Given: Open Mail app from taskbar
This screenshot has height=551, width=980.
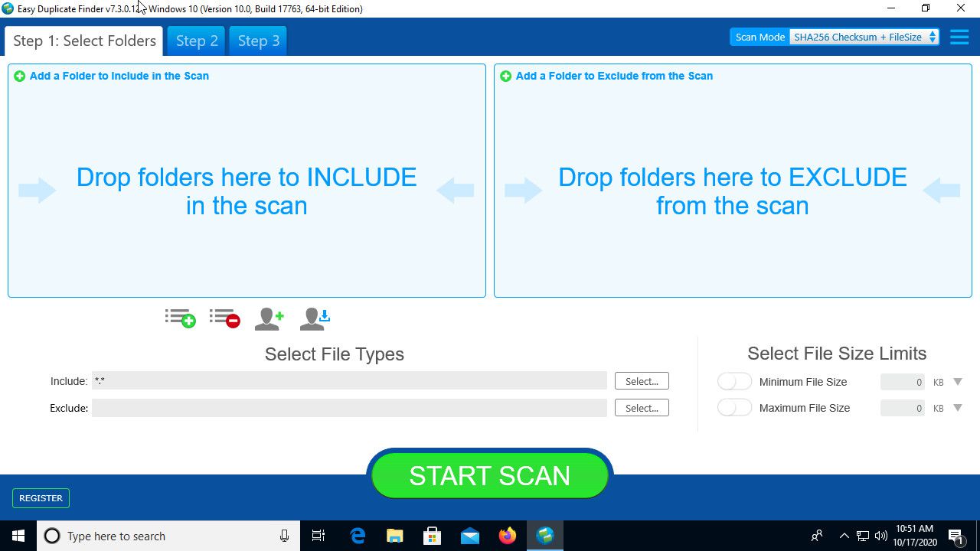Looking at the screenshot, I should (x=469, y=536).
